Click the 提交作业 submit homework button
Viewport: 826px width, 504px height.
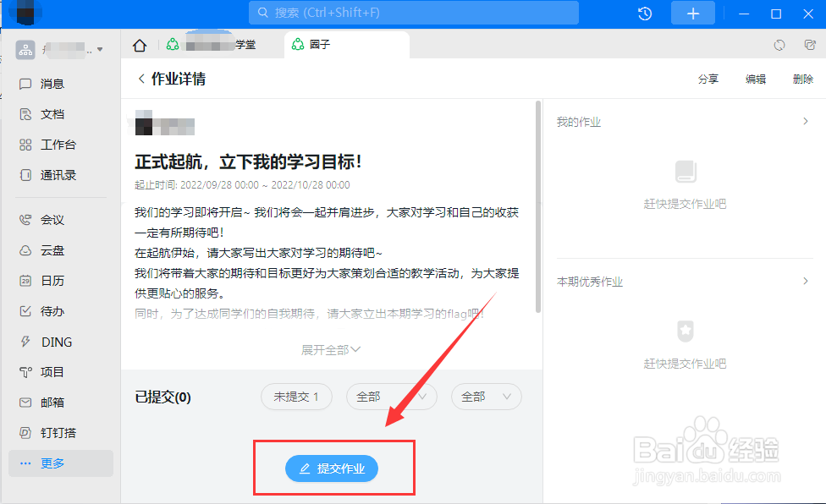[x=331, y=468]
